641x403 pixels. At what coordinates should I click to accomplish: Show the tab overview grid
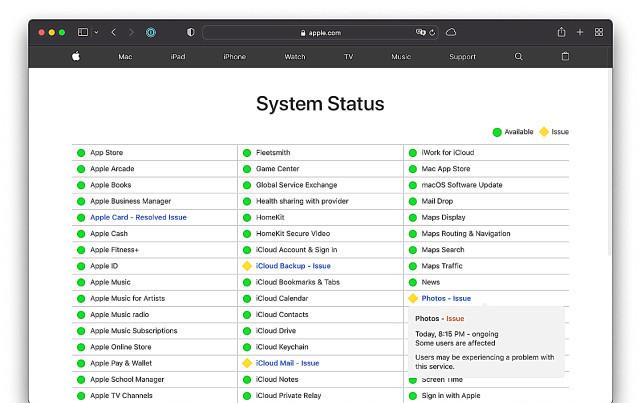coord(599,32)
